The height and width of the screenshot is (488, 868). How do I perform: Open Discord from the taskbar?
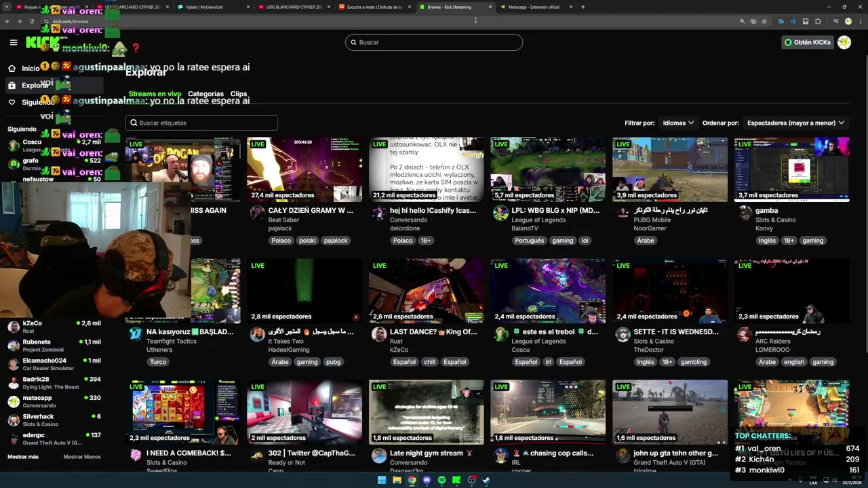427,480
